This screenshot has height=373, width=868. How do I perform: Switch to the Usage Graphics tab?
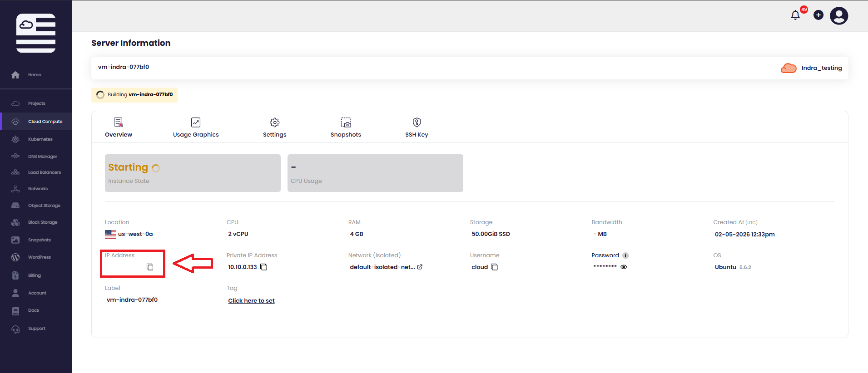pos(196,128)
